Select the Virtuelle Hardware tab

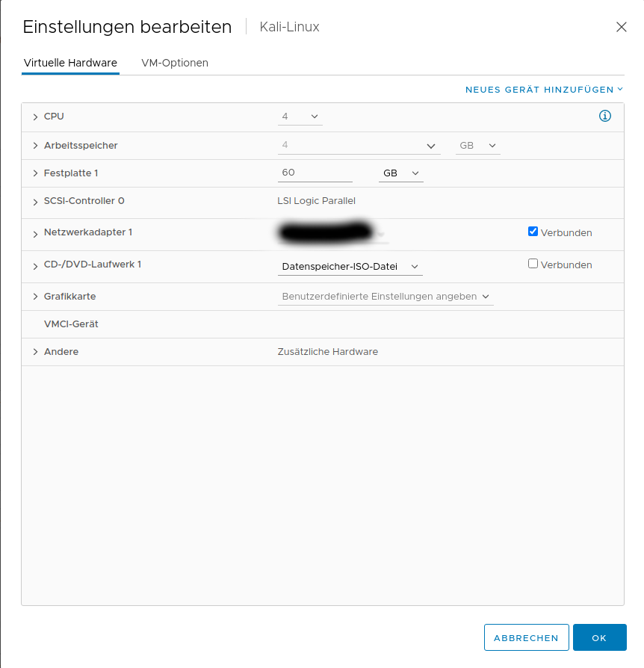tap(70, 63)
